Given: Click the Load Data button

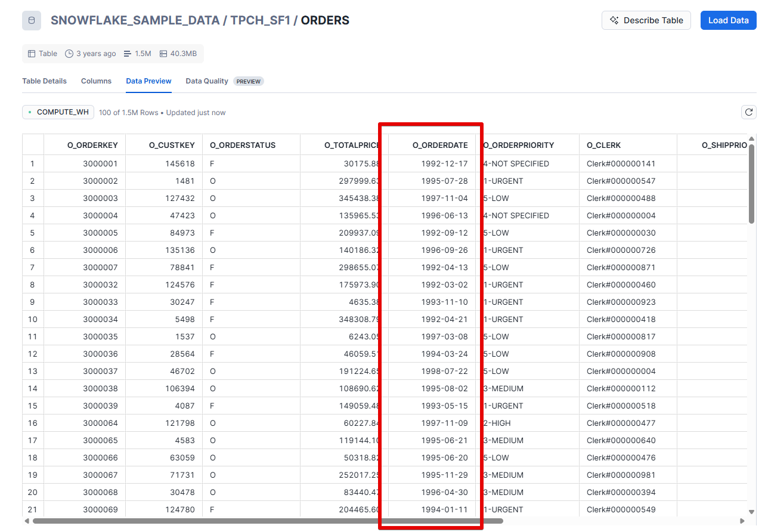Looking at the screenshot, I should click(728, 20).
